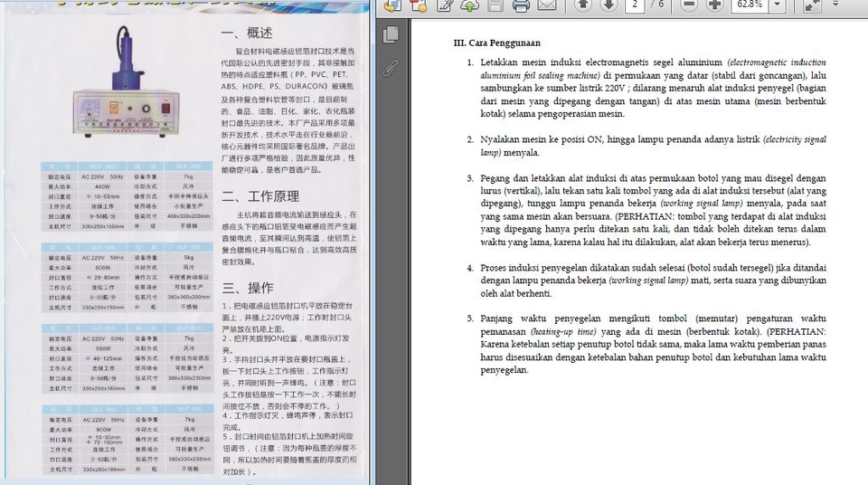Click the zoom value field 62.8%

pos(750,5)
